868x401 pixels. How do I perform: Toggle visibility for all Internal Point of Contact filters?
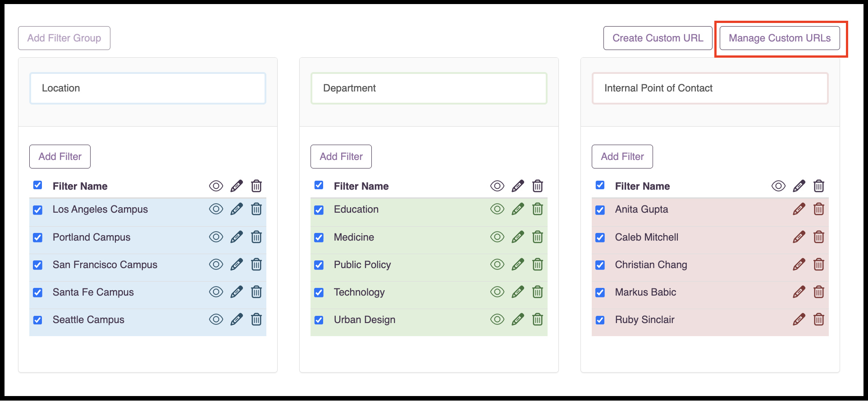tap(778, 186)
